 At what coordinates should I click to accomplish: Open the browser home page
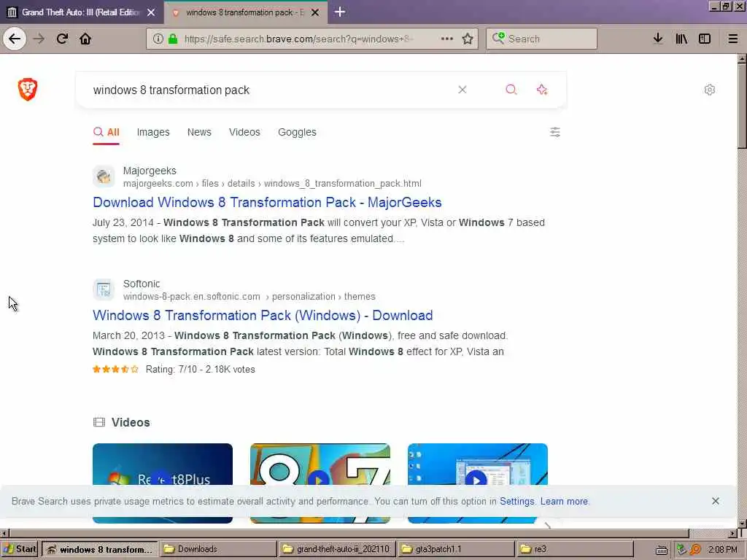(x=85, y=39)
